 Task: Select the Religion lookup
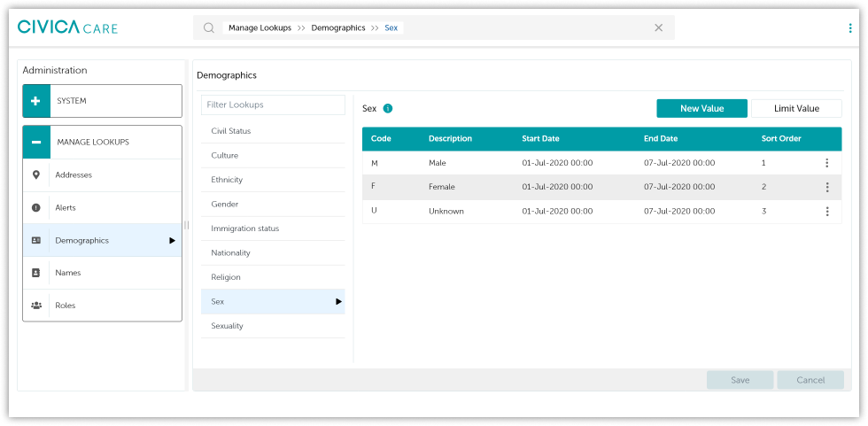[x=273, y=277]
